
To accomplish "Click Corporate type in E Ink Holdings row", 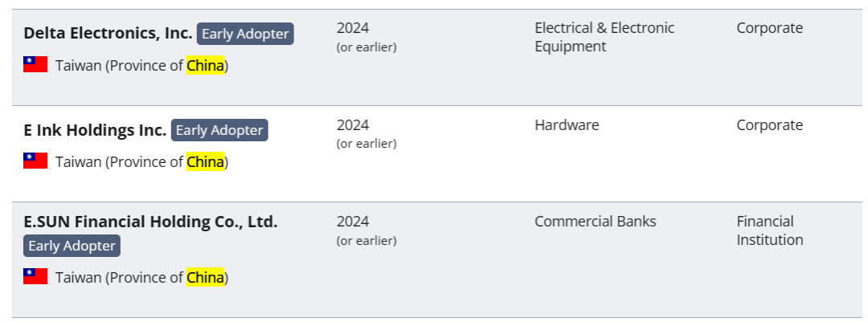I will (x=769, y=125).
